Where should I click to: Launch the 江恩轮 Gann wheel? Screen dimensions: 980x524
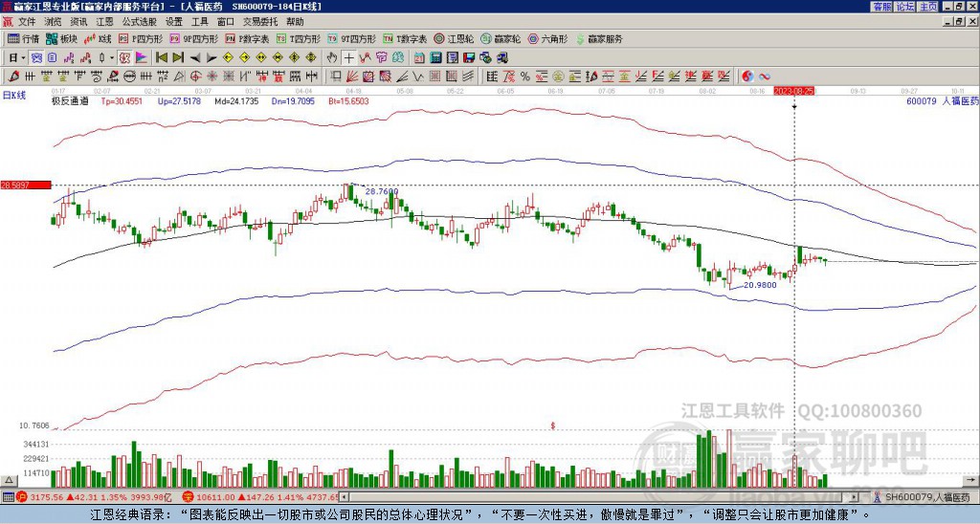454,38
